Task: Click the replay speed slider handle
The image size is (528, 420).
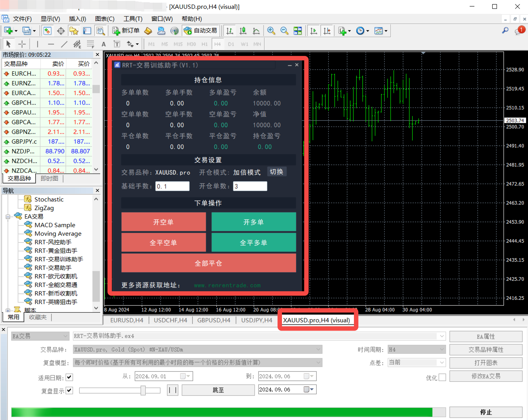Action: [x=143, y=390]
